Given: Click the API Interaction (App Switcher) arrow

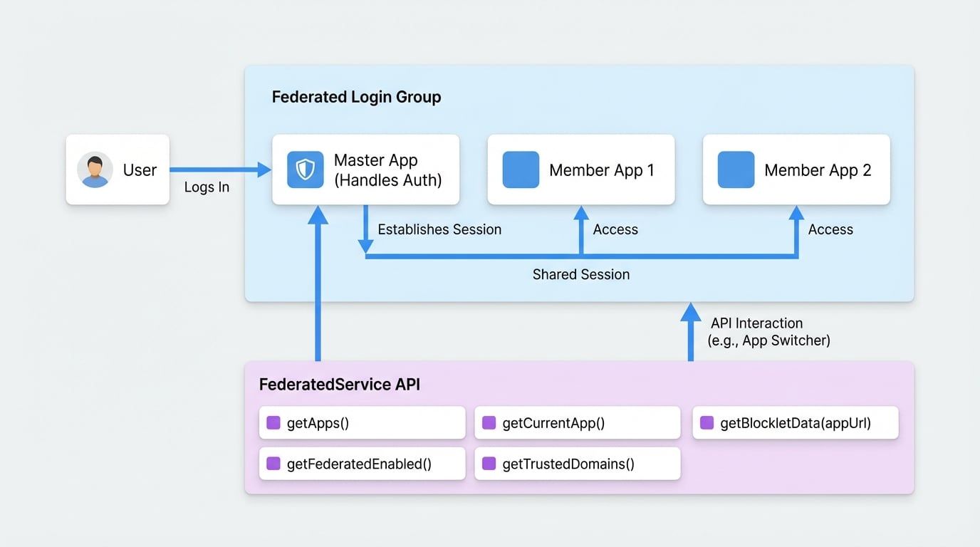Looking at the screenshot, I should coord(690,331).
